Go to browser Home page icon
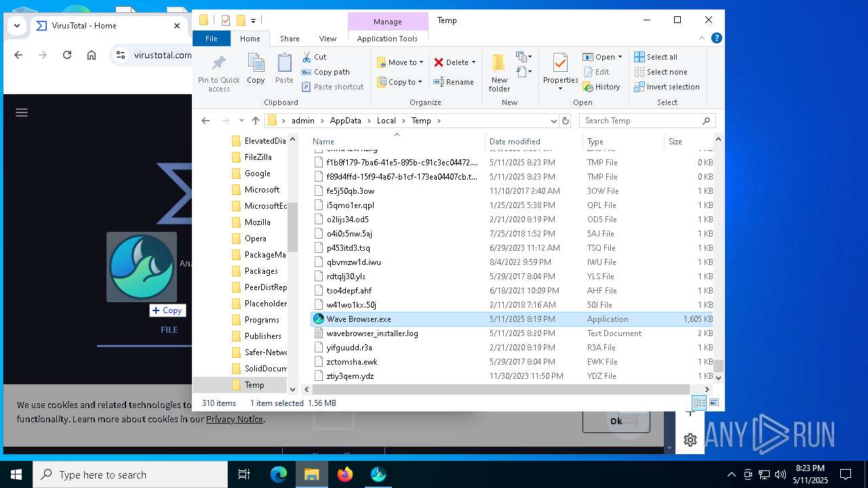Viewport: 868px width, 488px height. coord(92,55)
